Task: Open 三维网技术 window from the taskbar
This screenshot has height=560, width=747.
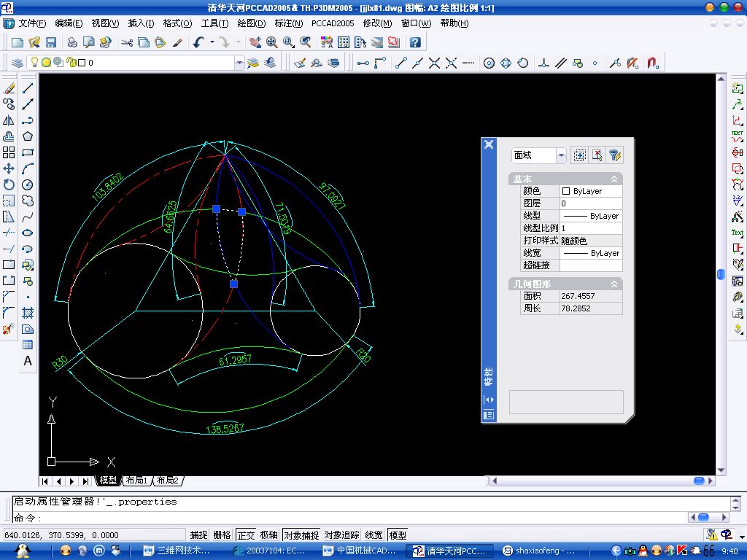Action: click(x=177, y=551)
